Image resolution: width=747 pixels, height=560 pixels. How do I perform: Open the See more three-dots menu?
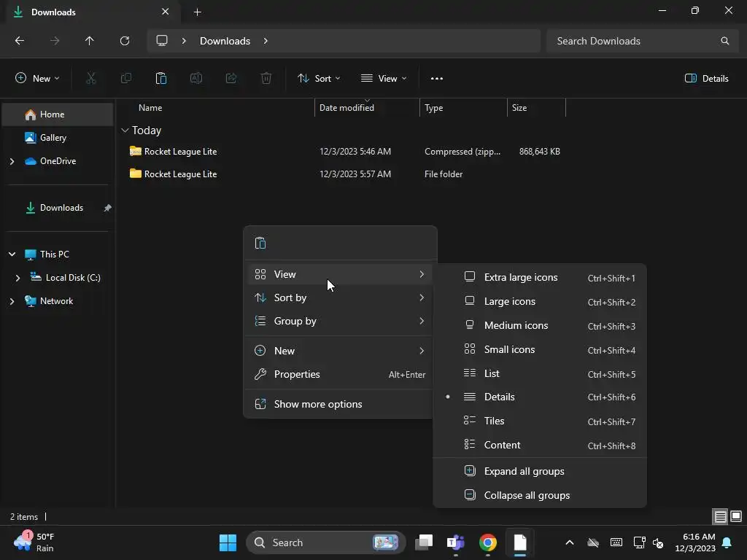tap(436, 79)
